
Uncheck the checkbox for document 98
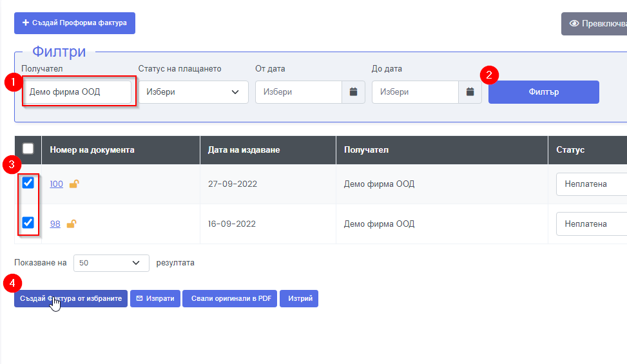coord(28,223)
